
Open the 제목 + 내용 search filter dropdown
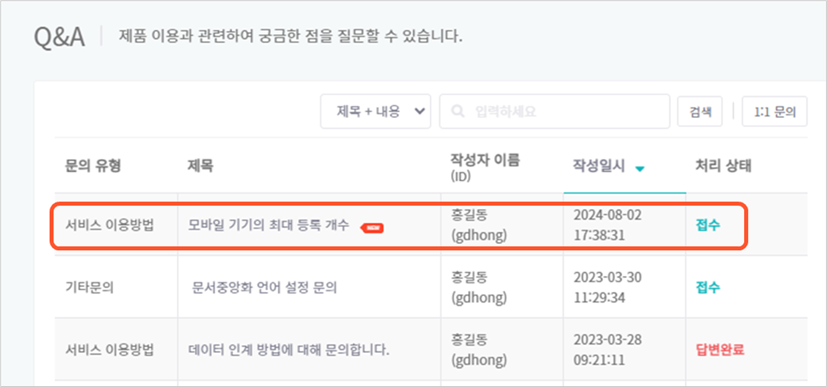(376, 111)
